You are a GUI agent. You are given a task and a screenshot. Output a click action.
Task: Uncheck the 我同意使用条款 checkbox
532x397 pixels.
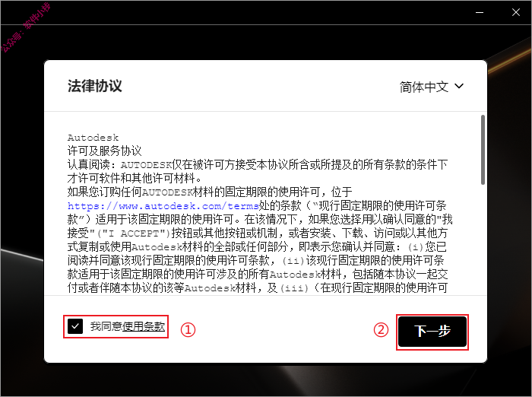pos(75,326)
